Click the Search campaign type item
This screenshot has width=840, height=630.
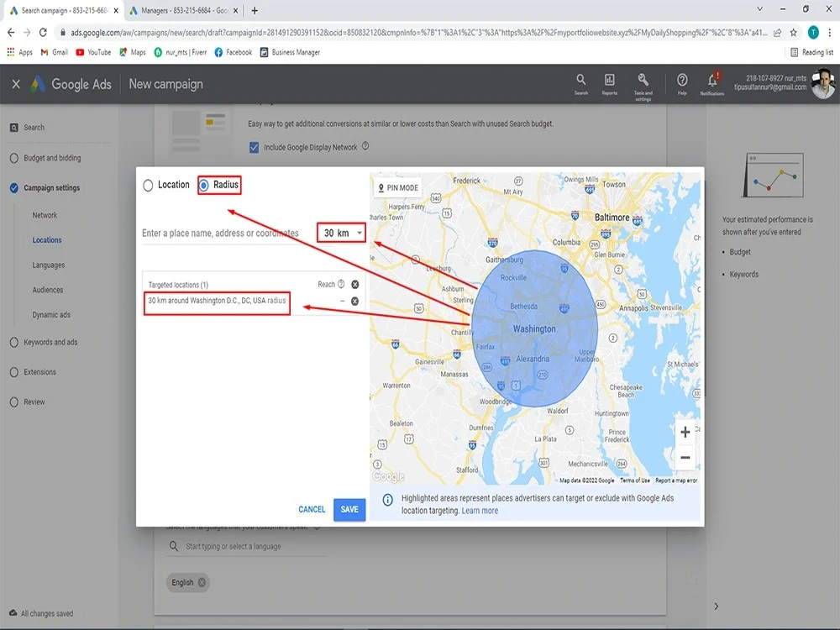click(28, 128)
